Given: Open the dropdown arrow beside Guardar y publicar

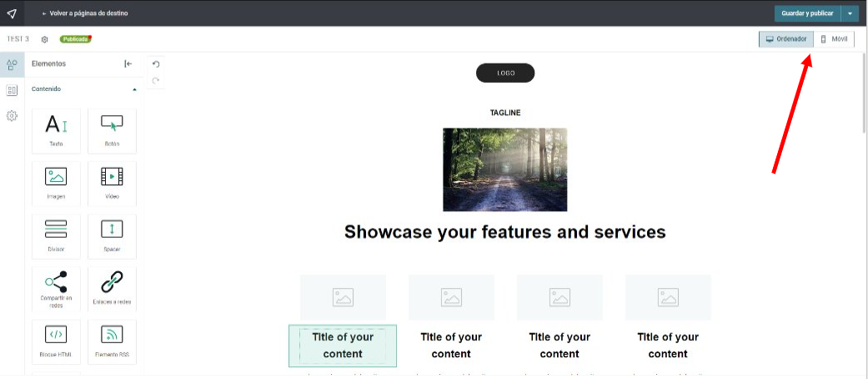Looking at the screenshot, I should pyautogui.click(x=850, y=13).
